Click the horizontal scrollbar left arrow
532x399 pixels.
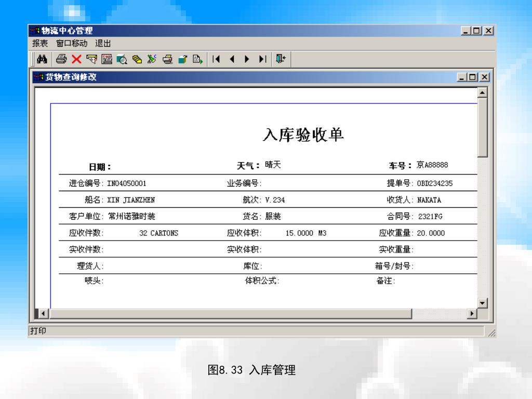pos(43,313)
